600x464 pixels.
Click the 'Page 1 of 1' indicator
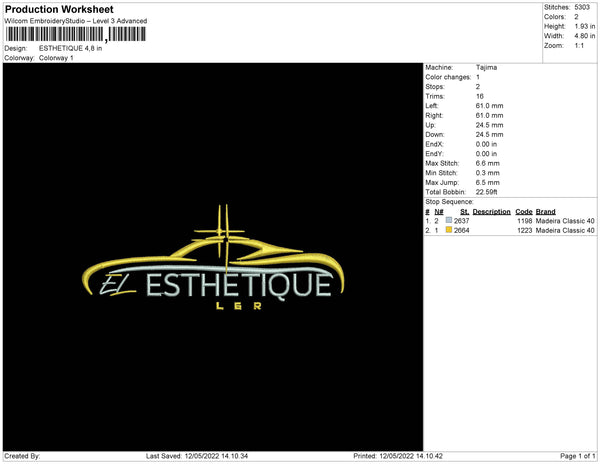(577, 456)
